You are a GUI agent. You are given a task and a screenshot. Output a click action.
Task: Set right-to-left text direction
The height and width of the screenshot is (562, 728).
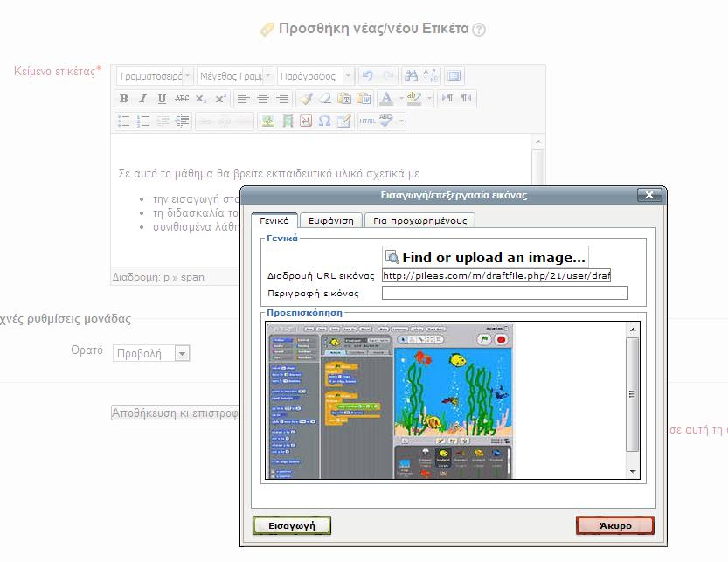tap(466, 99)
